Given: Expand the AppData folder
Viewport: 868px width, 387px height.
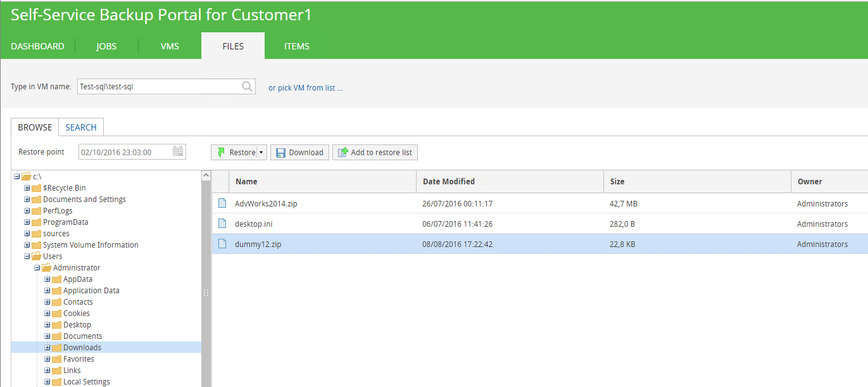Looking at the screenshot, I should [x=47, y=279].
